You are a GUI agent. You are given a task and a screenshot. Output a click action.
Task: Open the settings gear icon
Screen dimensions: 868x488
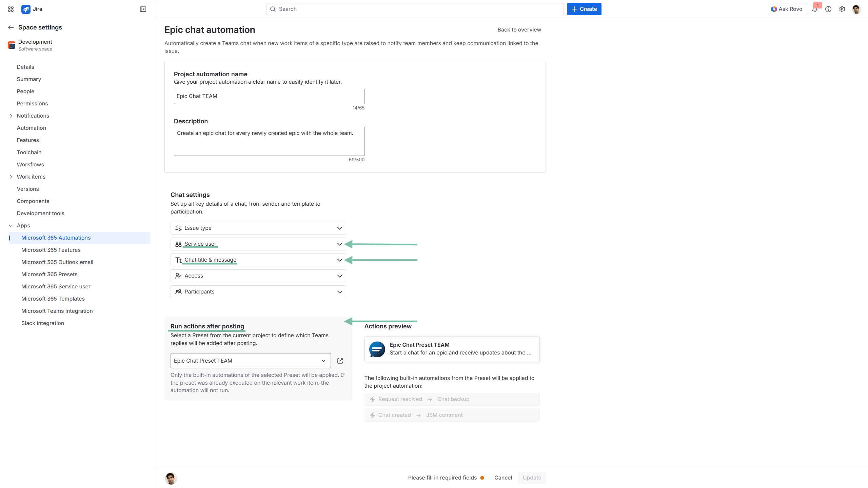(842, 9)
